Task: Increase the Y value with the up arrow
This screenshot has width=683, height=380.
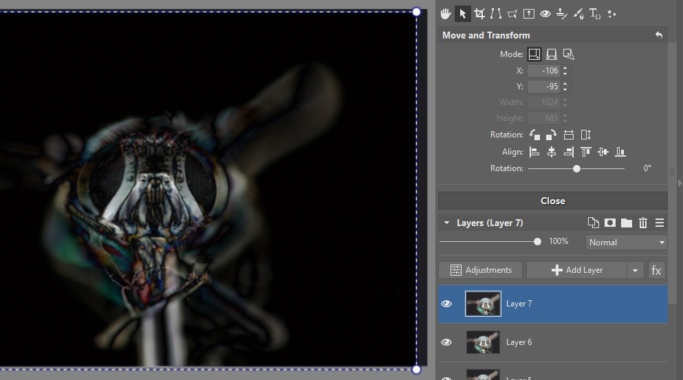Action: coord(565,84)
